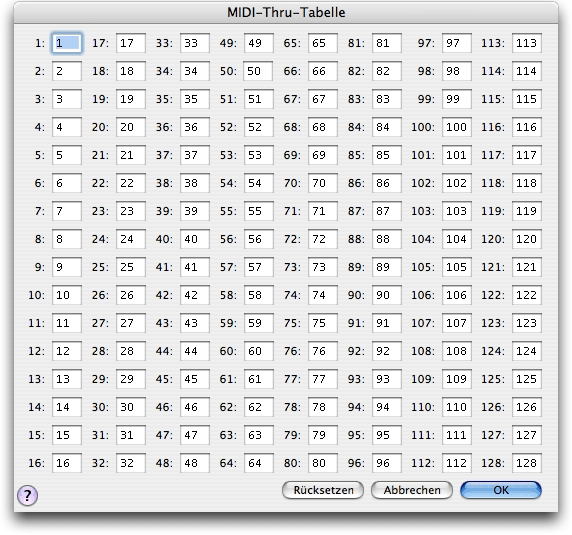Reset the table using Rücksetzen

click(323, 490)
